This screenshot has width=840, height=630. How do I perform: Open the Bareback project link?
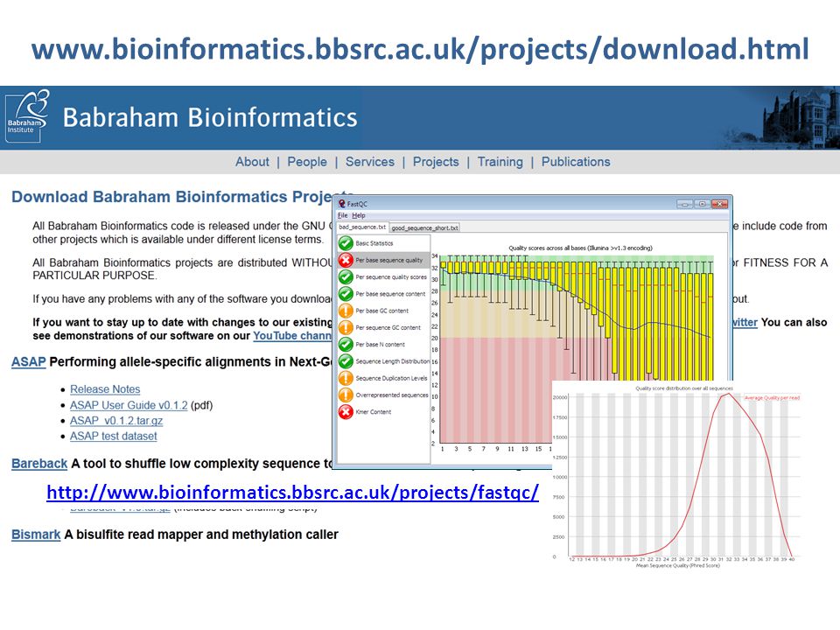(39, 464)
